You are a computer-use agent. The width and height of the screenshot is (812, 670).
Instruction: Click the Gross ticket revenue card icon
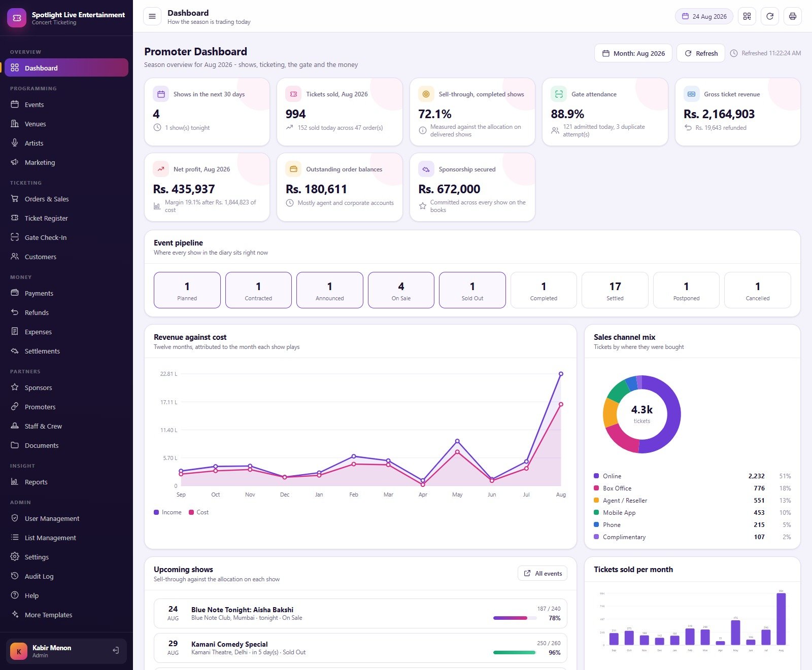click(691, 94)
